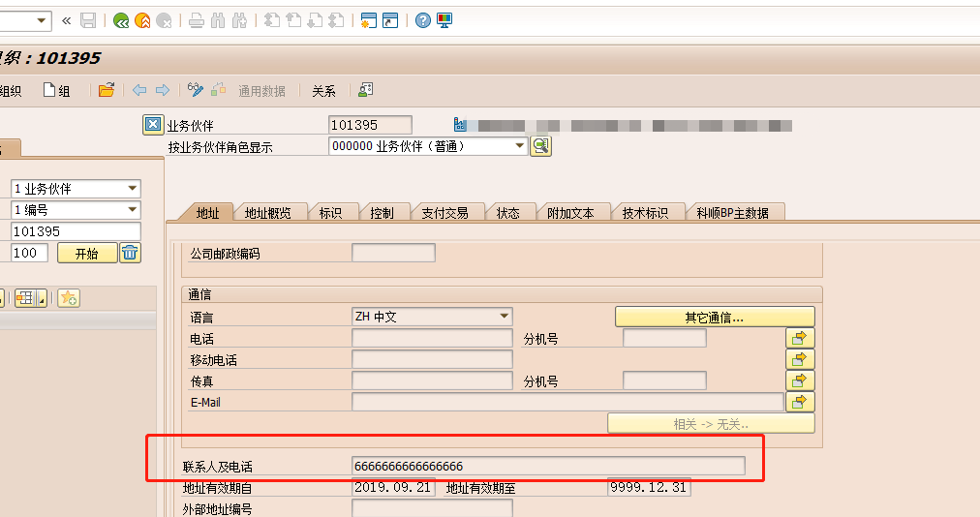Image resolution: width=980 pixels, height=517 pixels.
Task: Switch to the 科顺BP主数据 tab
Action: (732, 213)
